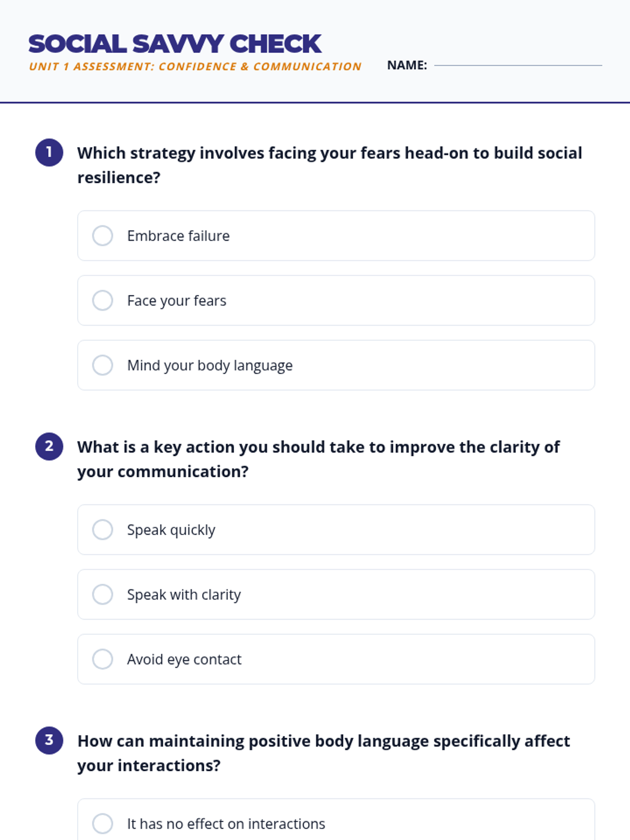Select the "Embrace failure" radio button

pyautogui.click(x=103, y=236)
